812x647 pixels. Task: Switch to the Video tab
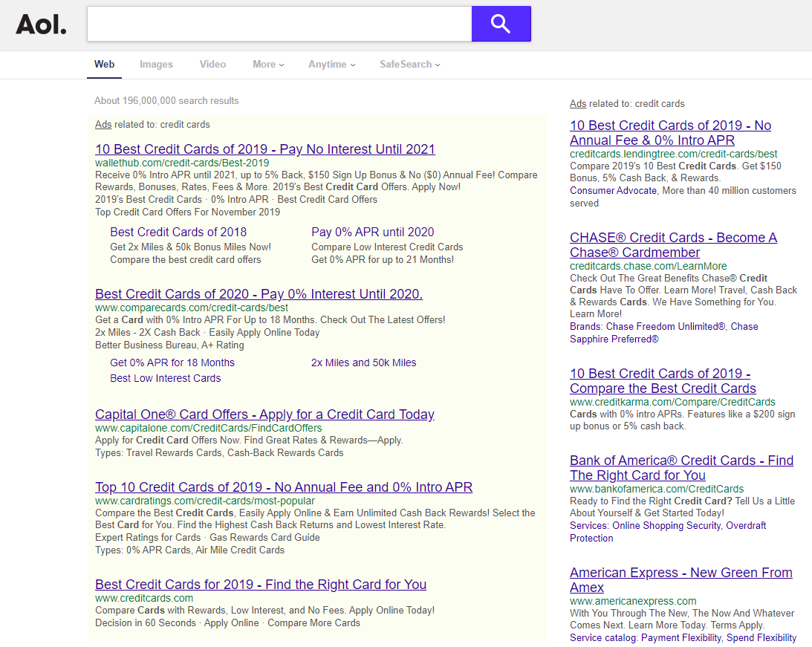pyautogui.click(x=212, y=65)
